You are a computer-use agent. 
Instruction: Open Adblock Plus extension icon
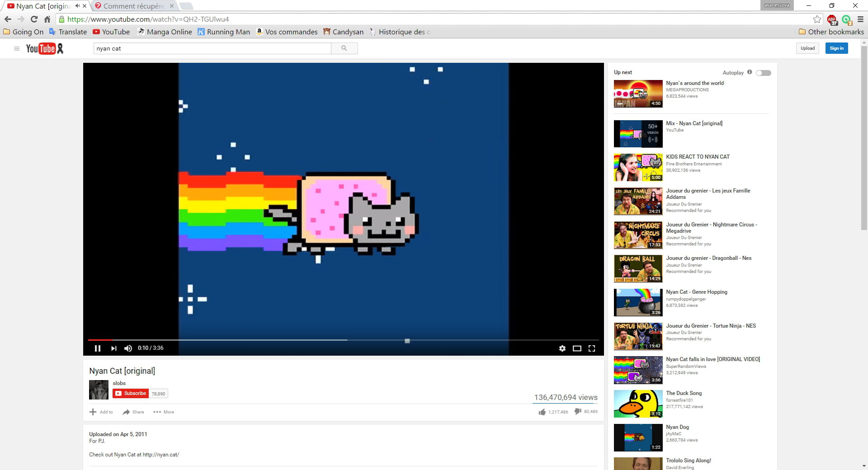click(832, 19)
